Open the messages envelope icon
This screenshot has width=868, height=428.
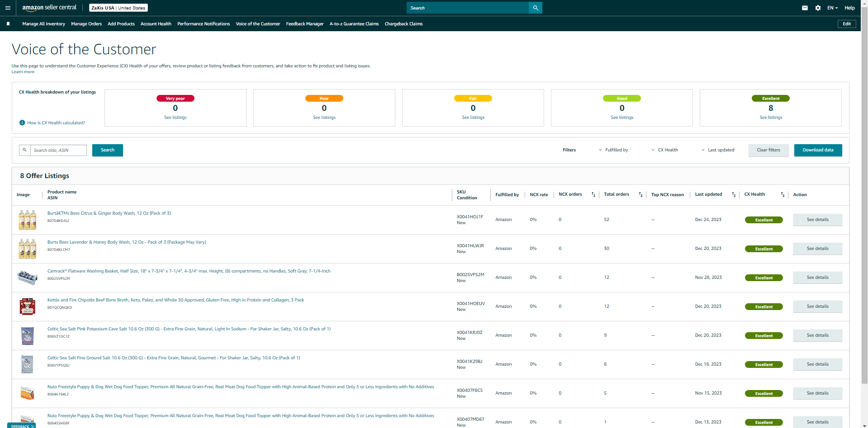[805, 8]
